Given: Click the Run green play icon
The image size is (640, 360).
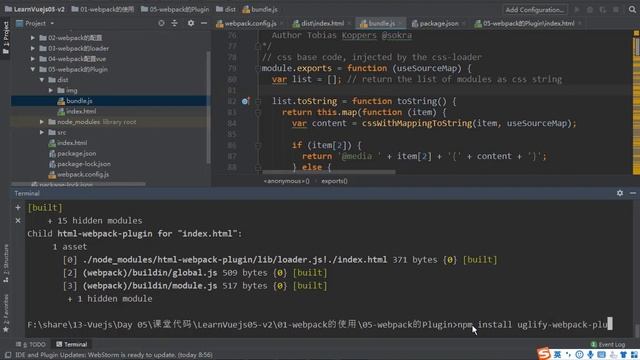Looking at the screenshot, I should pyautogui.click(x=577, y=9).
